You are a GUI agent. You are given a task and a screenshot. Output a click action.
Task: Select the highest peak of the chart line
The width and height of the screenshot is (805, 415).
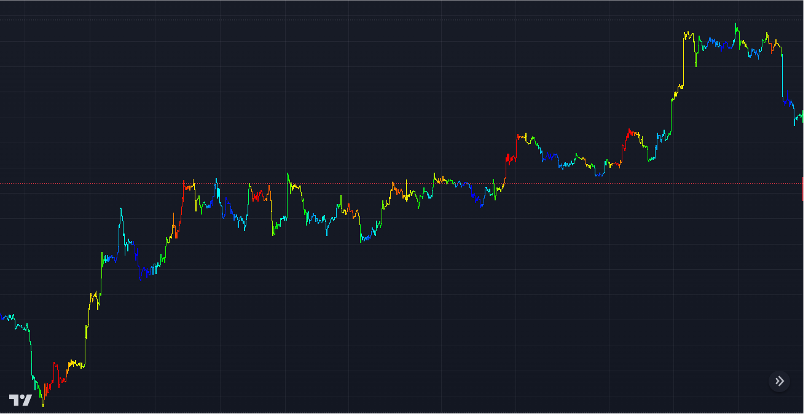tap(735, 25)
